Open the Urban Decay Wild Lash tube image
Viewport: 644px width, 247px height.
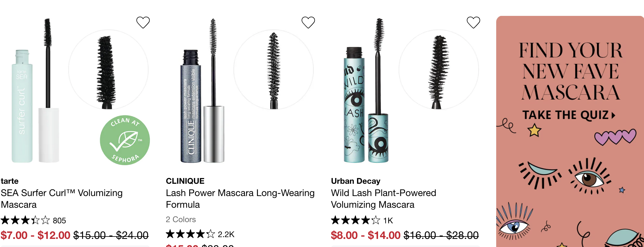pos(366,91)
